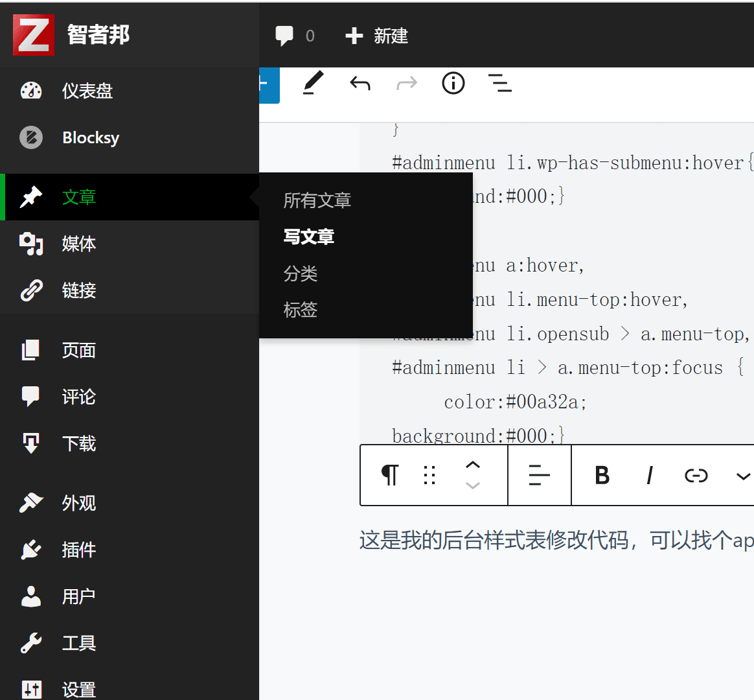Insert a link with the link icon

696,476
